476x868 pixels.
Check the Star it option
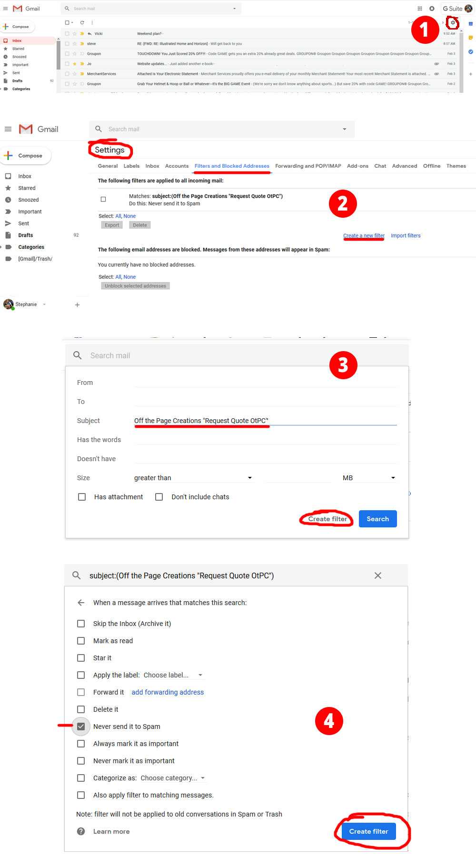point(81,658)
